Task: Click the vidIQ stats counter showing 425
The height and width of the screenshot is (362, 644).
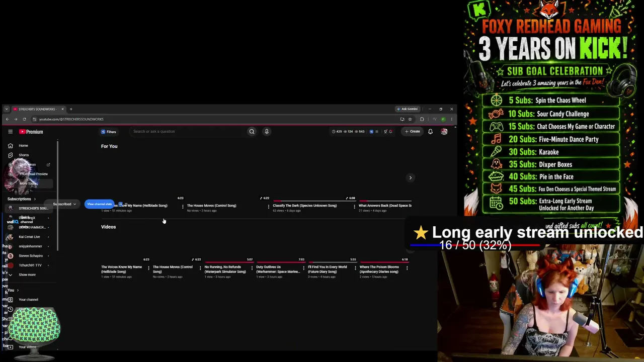Action: click(x=337, y=132)
